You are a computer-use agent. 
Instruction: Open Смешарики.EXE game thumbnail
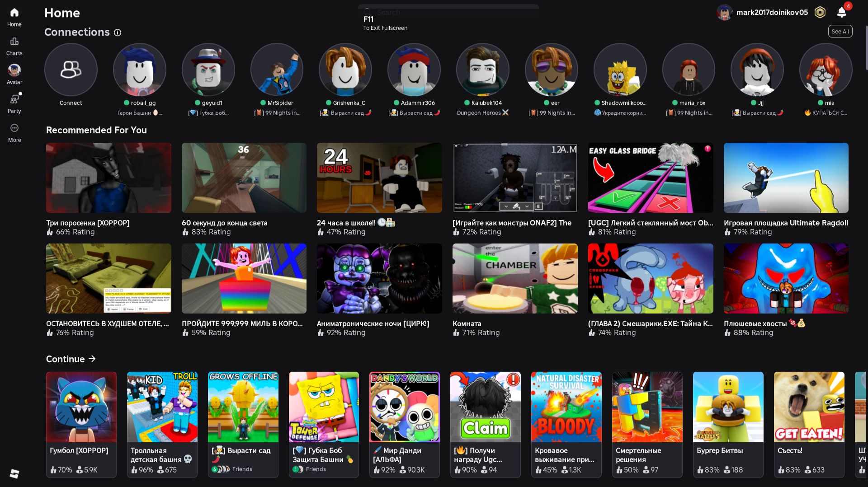[x=651, y=279]
